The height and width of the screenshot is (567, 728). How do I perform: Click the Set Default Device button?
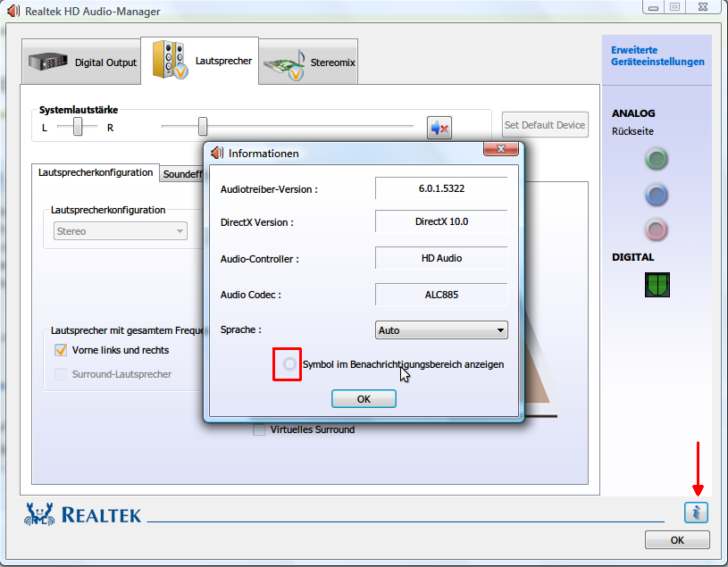[x=545, y=125]
